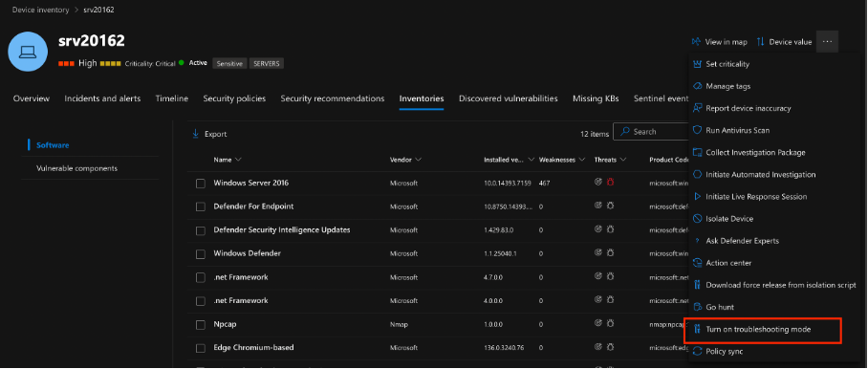Open the Threats column dropdown
Viewport: 868px width, 369px height.
(623, 160)
